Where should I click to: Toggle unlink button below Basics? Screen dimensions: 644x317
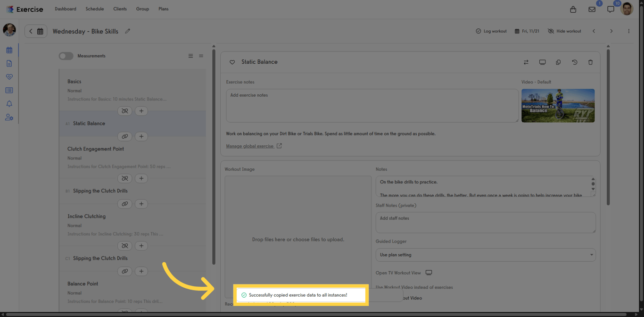click(x=124, y=111)
